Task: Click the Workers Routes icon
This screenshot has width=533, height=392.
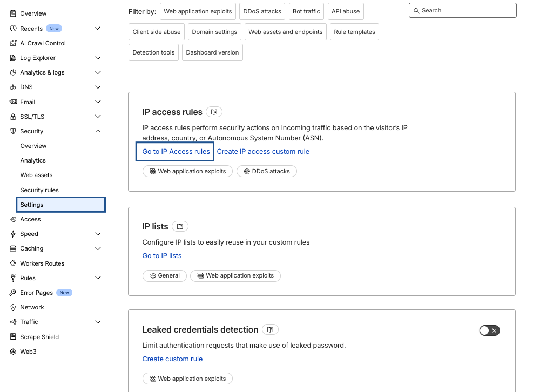Action: click(x=13, y=263)
